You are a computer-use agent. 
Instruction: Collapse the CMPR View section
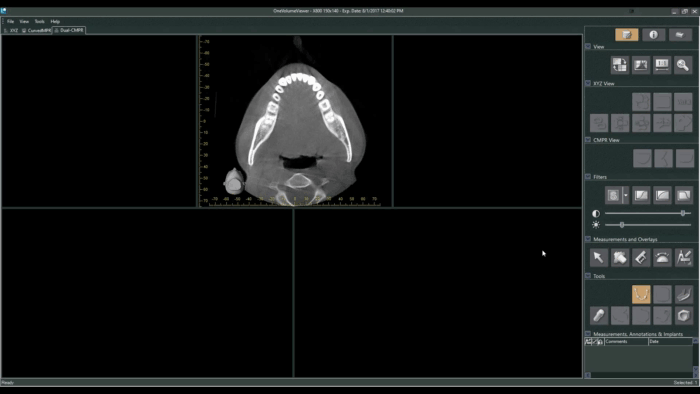pos(588,140)
